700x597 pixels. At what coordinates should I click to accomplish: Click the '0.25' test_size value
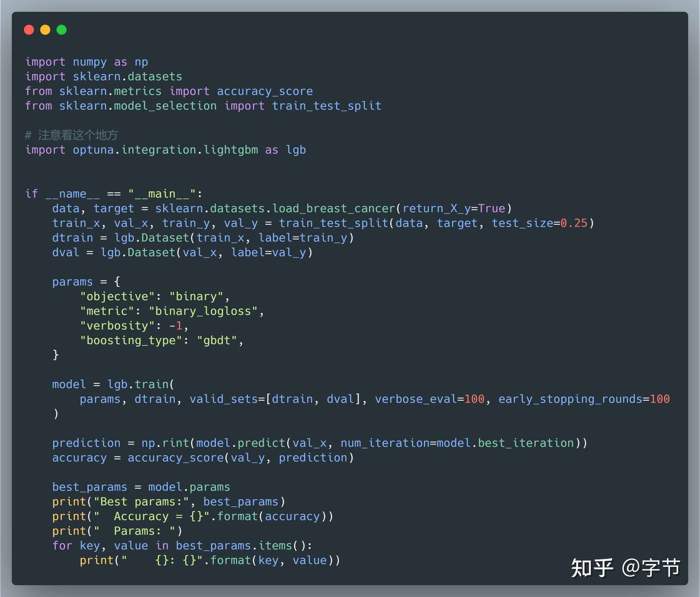[574, 223]
